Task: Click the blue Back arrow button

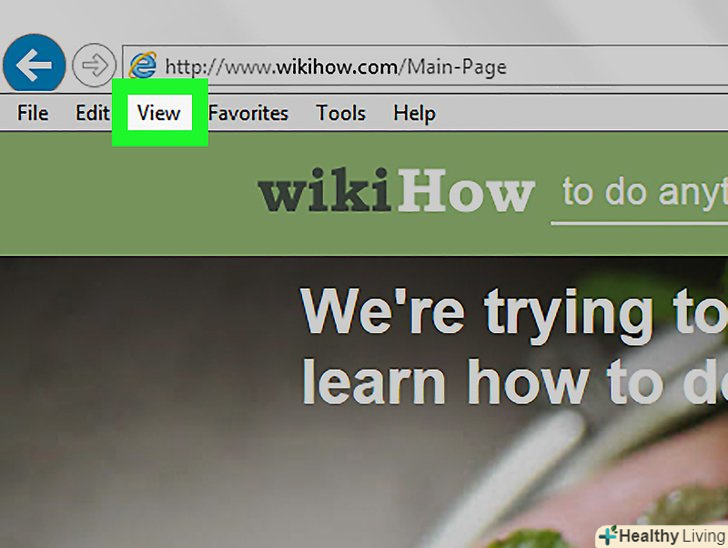Action: [34, 64]
